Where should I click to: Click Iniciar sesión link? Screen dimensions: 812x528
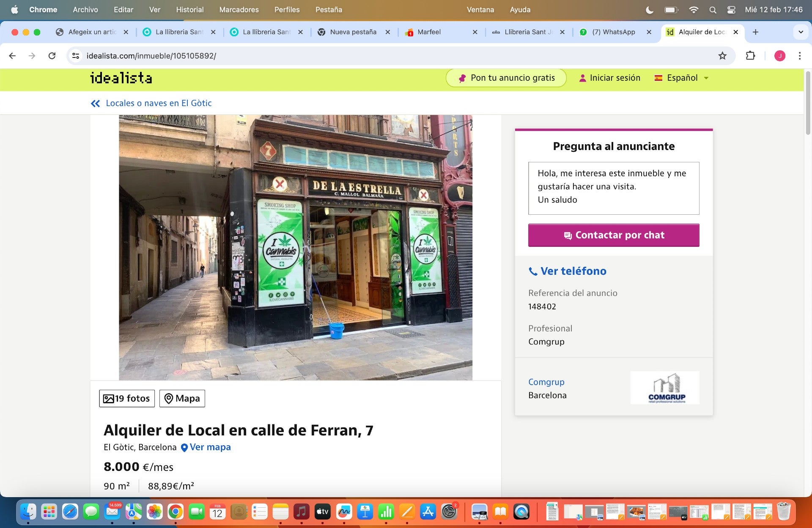(609, 78)
